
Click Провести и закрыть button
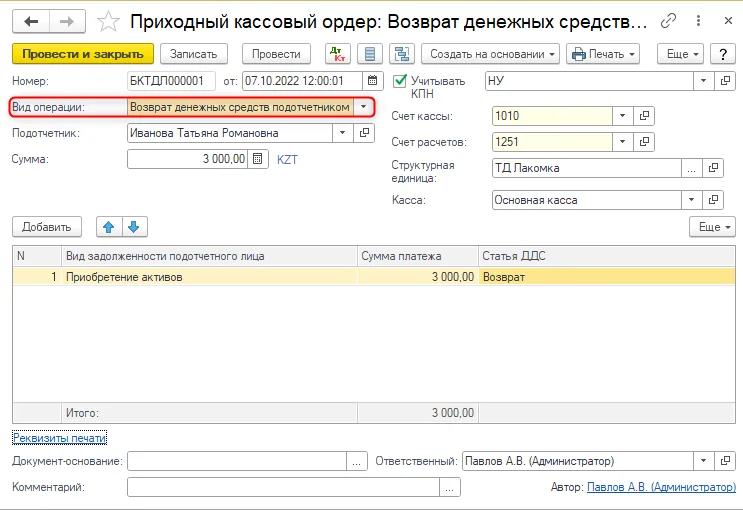[x=83, y=54]
